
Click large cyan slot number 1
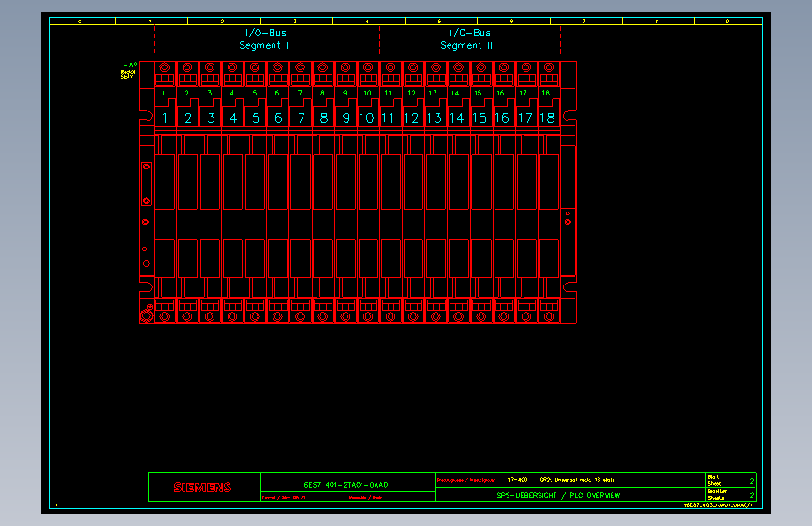pyautogui.click(x=165, y=118)
